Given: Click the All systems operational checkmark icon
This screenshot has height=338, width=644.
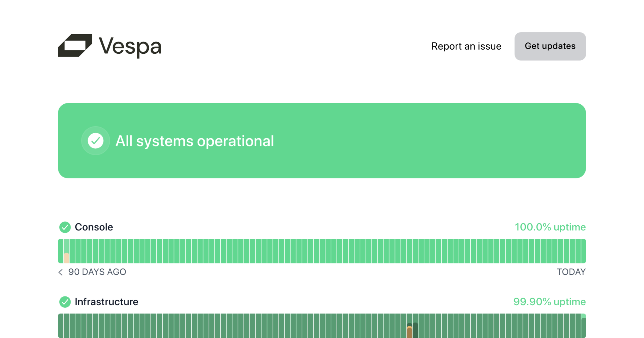Looking at the screenshot, I should click(96, 141).
